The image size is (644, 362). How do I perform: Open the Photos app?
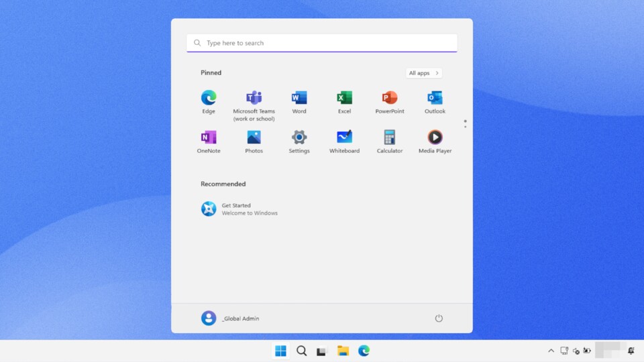pyautogui.click(x=254, y=141)
